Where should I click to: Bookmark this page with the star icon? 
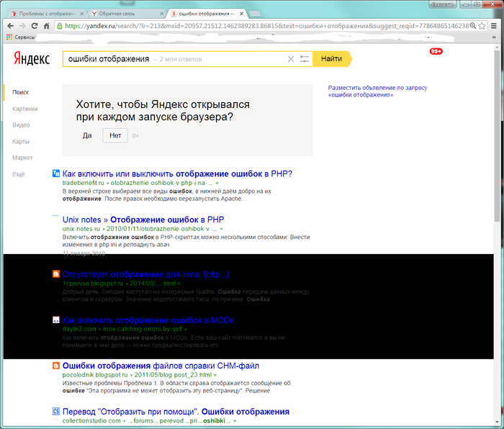(482, 26)
